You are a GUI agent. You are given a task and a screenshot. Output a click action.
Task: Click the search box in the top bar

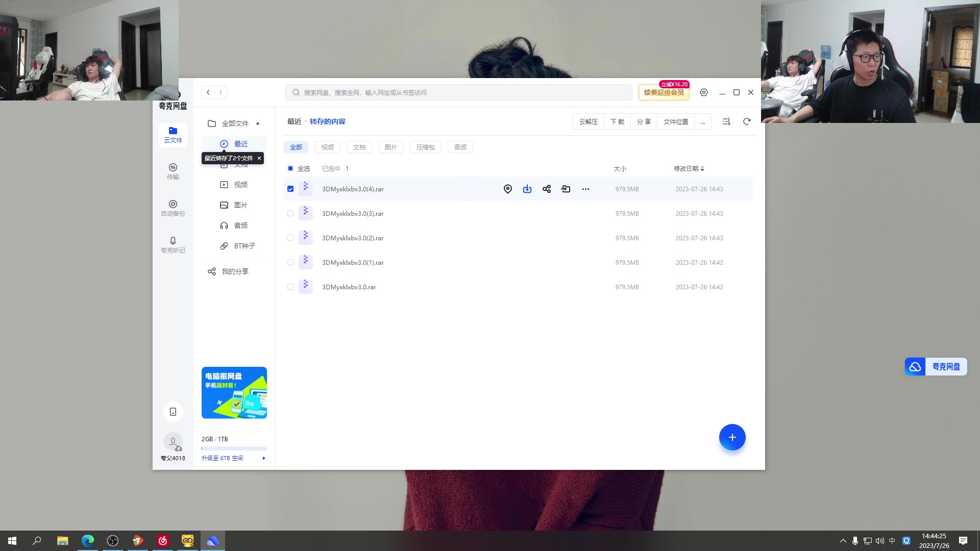tap(459, 92)
